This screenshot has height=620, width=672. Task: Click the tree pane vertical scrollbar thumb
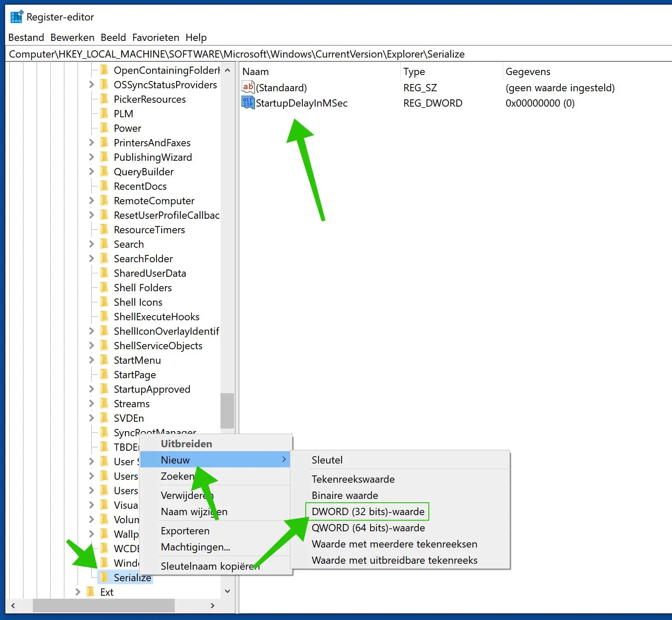[x=227, y=410]
